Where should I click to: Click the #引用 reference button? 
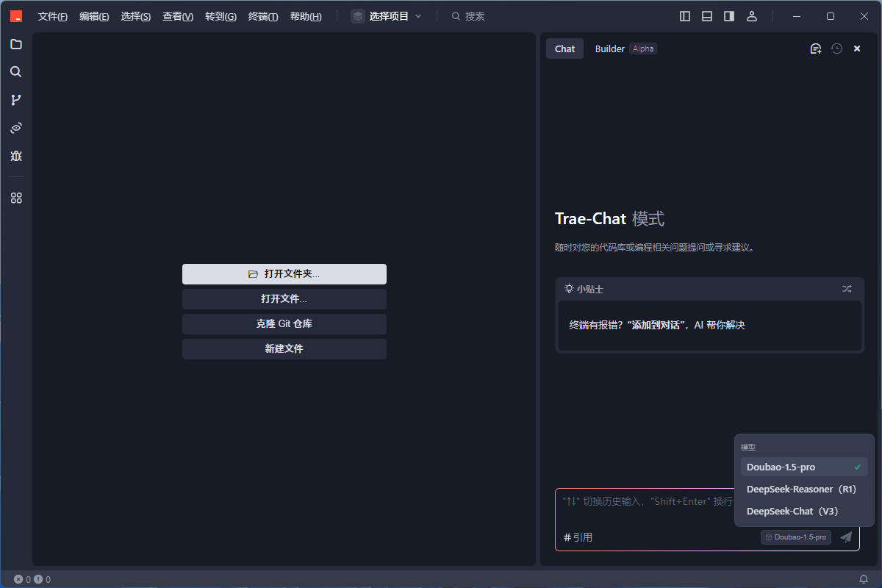(x=578, y=537)
